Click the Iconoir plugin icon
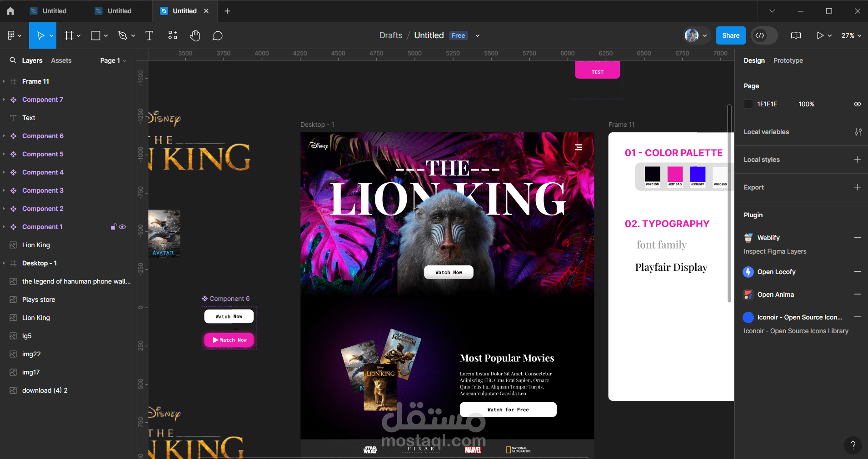This screenshot has width=868, height=459. click(x=748, y=317)
